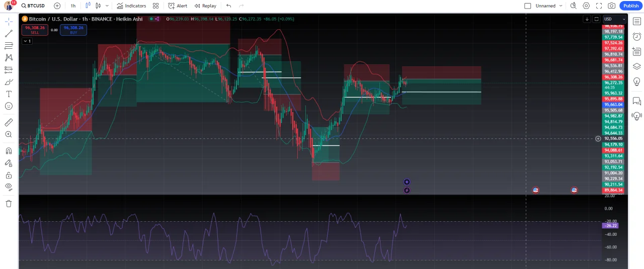
Task: Select the Text annotation tool
Action: [9, 94]
